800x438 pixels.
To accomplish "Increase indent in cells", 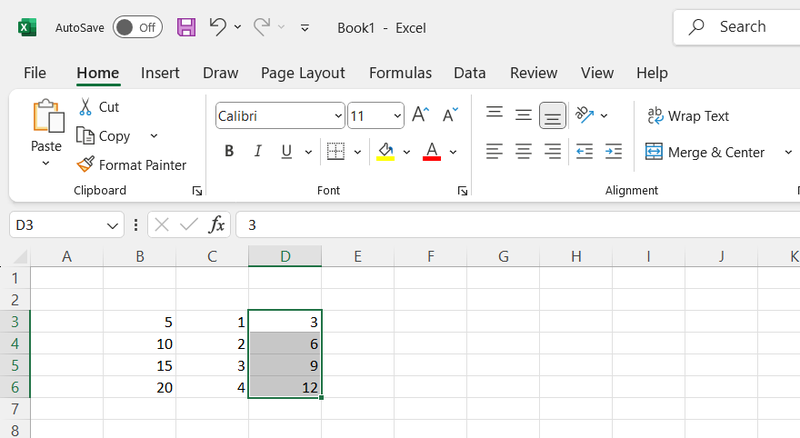I will click(x=613, y=152).
